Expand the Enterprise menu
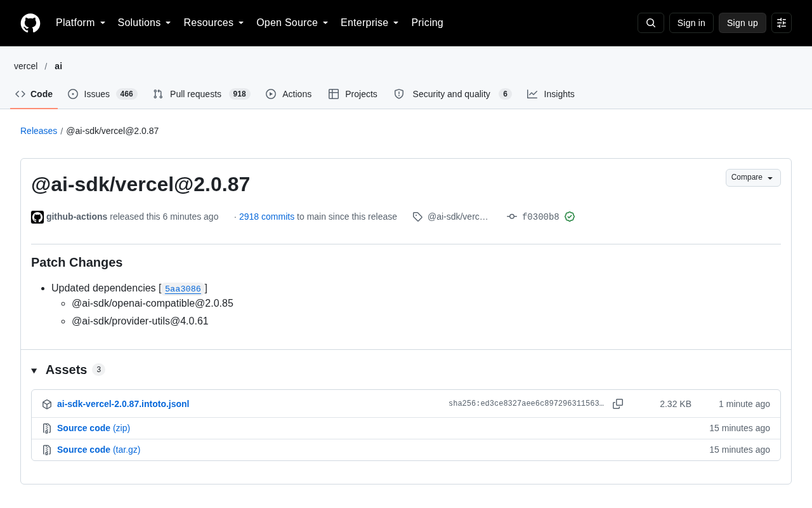The width and height of the screenshot is (812, 508). coord(370,23)
